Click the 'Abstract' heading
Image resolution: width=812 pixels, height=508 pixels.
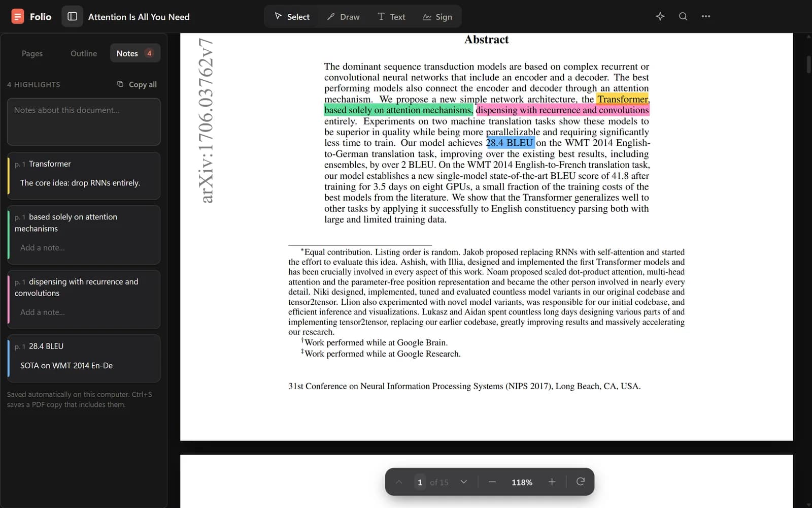coord(486,40)
